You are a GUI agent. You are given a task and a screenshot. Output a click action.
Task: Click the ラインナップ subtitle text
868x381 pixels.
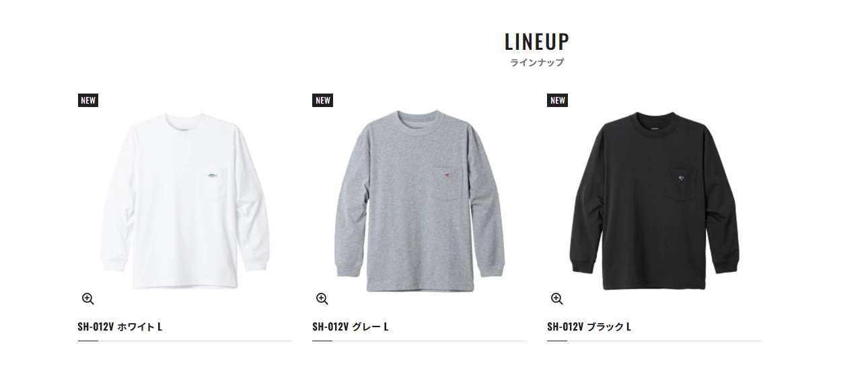pyautogui.click(x=537, y=63)
